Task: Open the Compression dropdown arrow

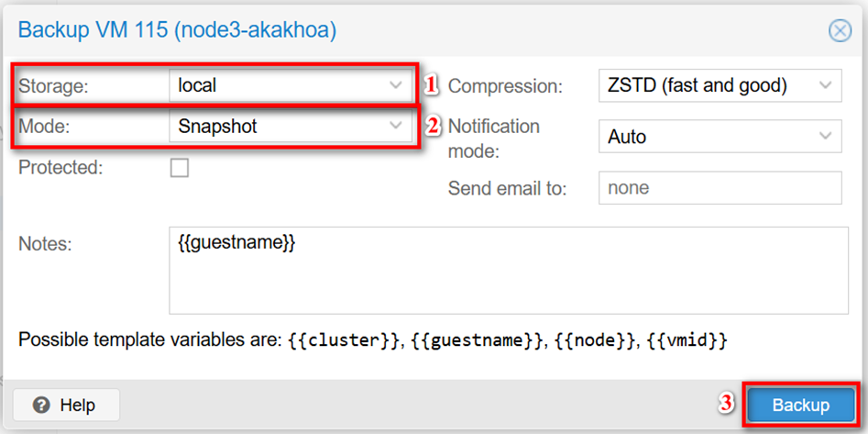Action: point(825,85)
